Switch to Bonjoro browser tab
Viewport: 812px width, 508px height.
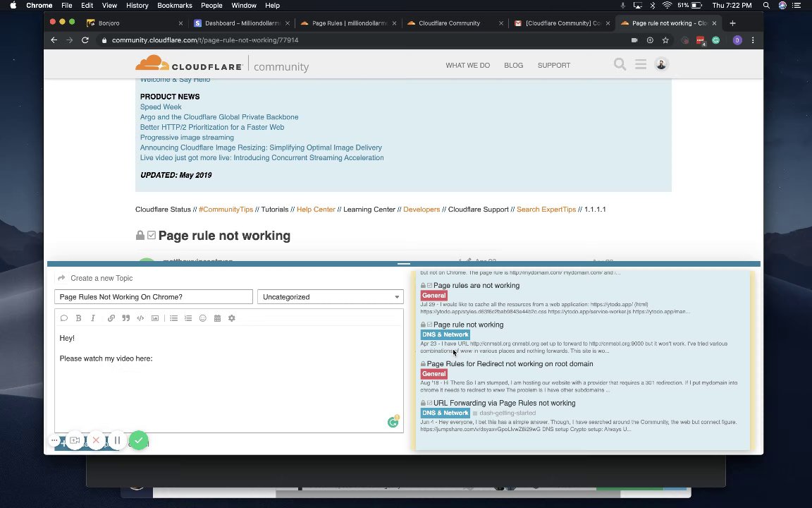click(135, 23)
